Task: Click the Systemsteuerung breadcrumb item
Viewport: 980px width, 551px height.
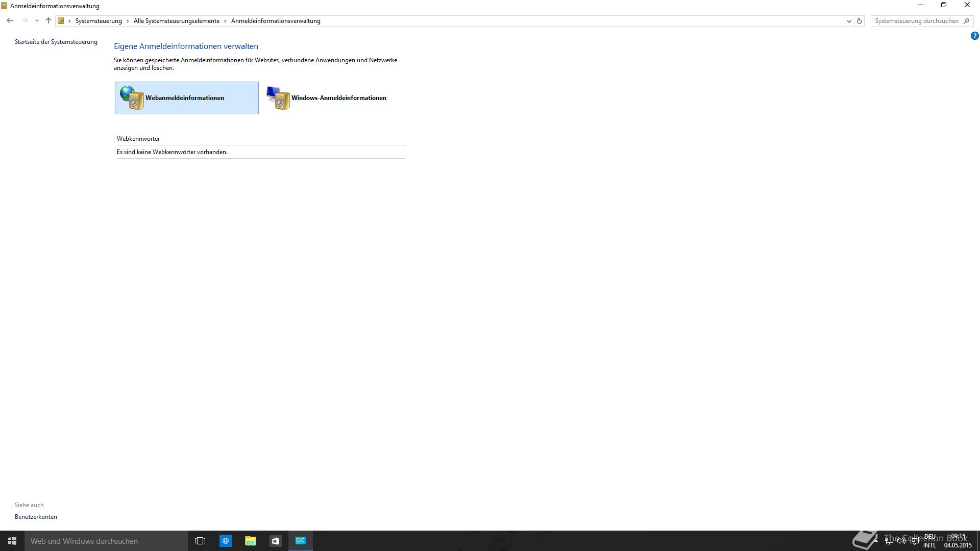Action: pyautogui.click(x=99, y=21)
